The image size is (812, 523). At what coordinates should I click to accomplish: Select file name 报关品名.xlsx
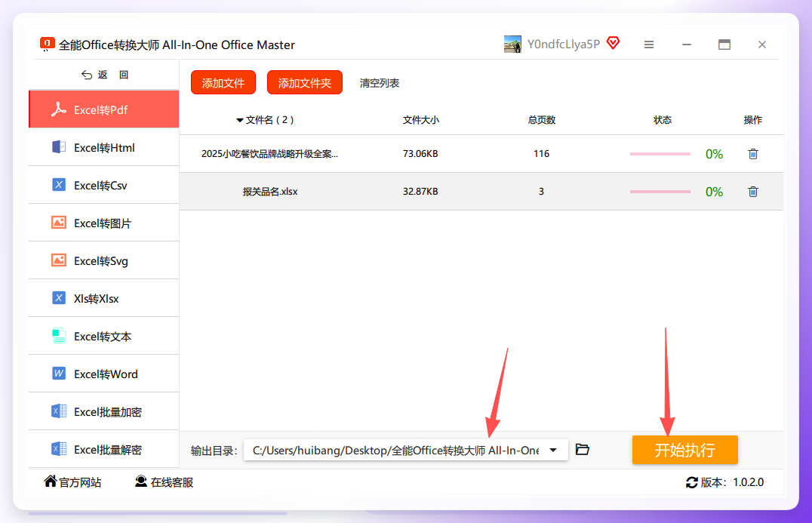pos(270,192)
